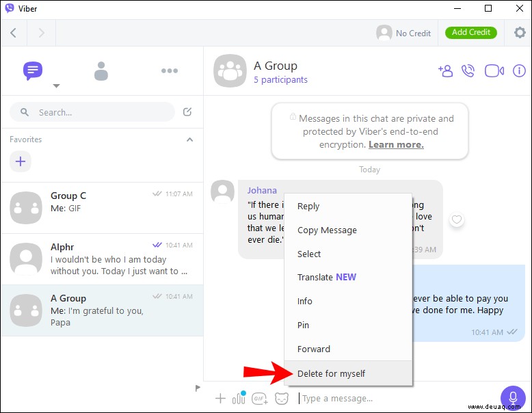
Task: Click the Today date label
Action: [369, 170]
